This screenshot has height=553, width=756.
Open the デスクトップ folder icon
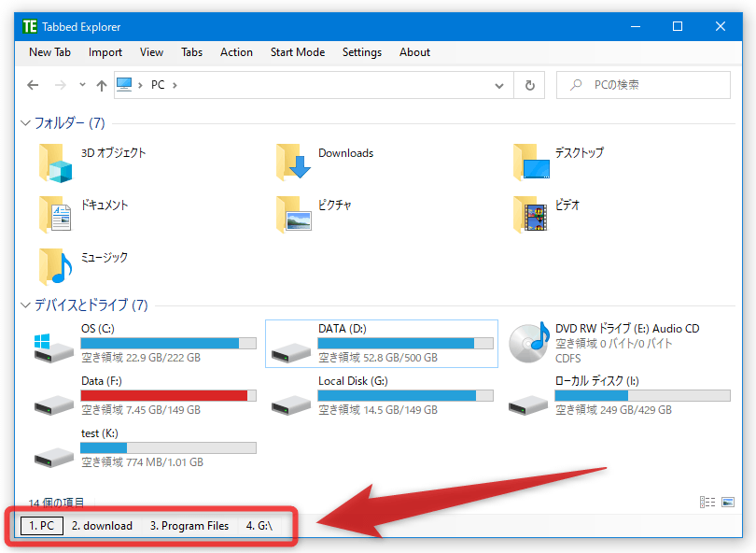531,163
